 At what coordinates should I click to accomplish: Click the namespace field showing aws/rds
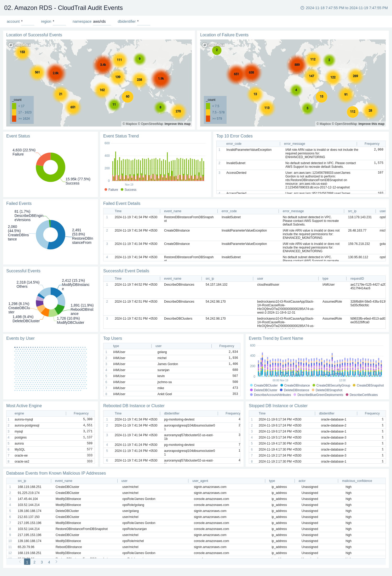102,22
